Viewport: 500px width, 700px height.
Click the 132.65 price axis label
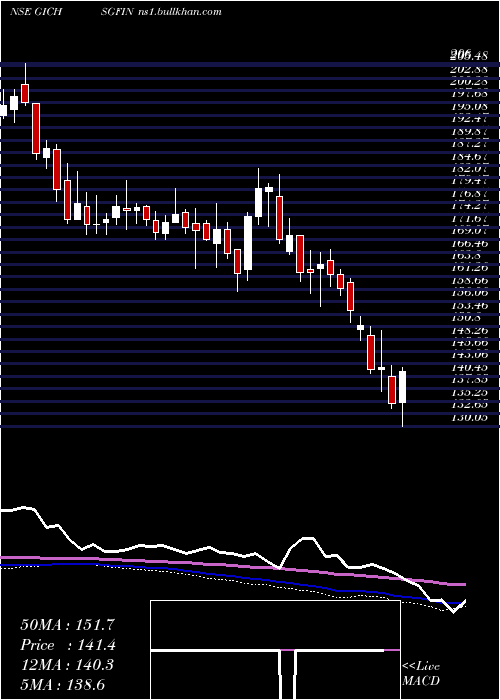pyautogui.click(x=468, y=406)
